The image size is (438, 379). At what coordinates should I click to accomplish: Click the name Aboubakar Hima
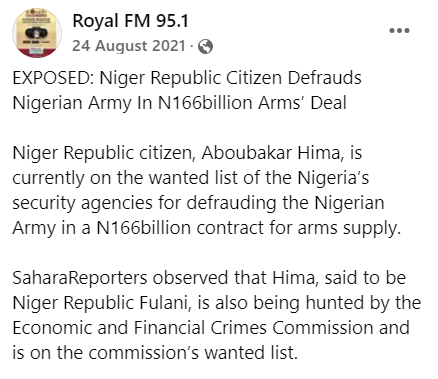point(270,153)
